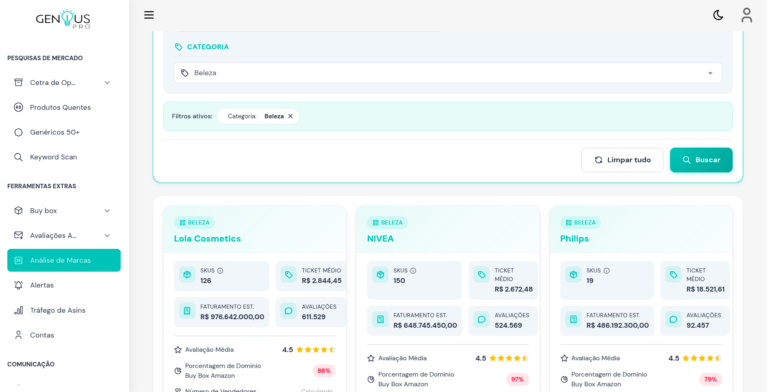Click the Contas person icon
This screenshot has width=768, height=392.
coord(18,335)
